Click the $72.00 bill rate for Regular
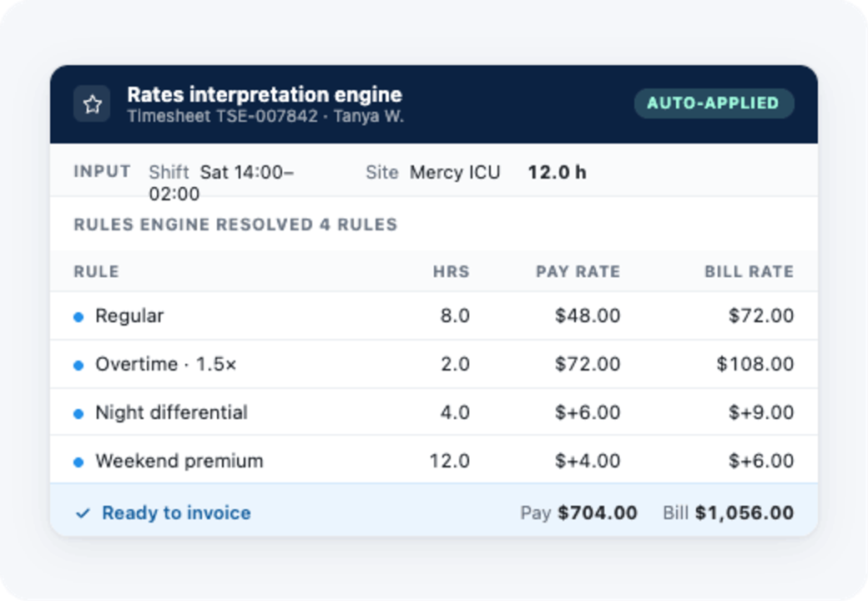Viewport: 868px width, 601px height. 761,316
